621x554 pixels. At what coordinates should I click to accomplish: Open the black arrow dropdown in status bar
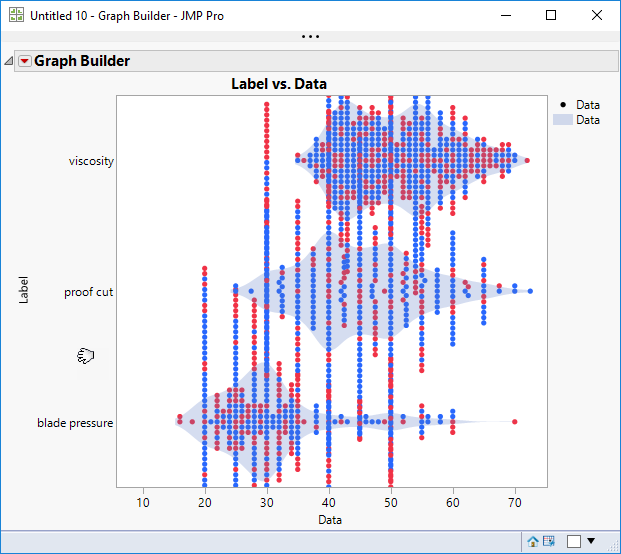click(591, 541)
